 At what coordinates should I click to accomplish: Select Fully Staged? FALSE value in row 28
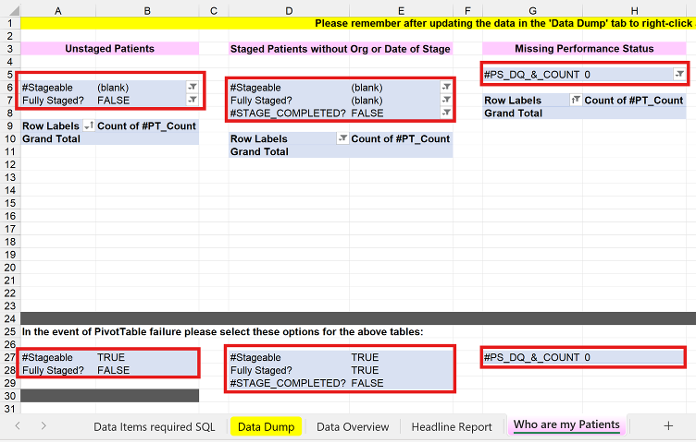tap(147, 370)
